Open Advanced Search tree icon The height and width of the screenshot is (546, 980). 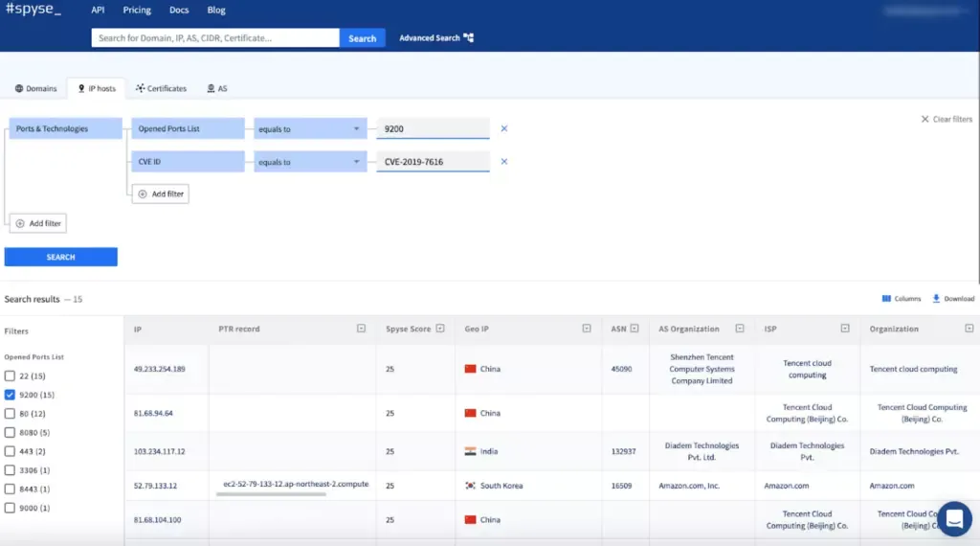coord(468,38)
